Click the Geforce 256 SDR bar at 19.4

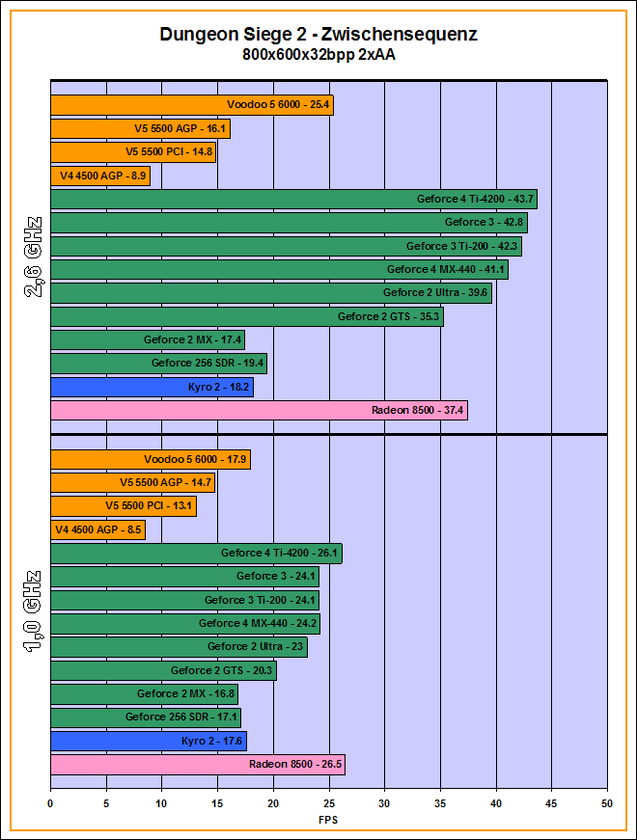point(157,364)
